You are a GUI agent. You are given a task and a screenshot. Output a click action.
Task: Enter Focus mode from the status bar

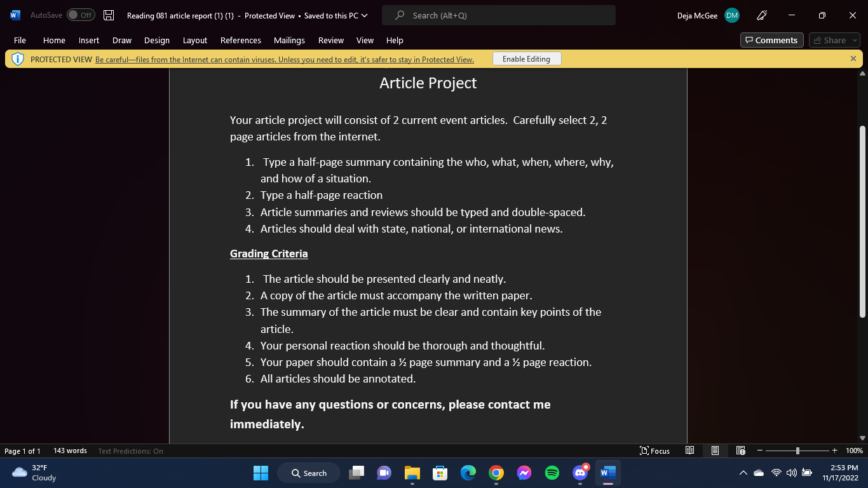pos(654,451)
